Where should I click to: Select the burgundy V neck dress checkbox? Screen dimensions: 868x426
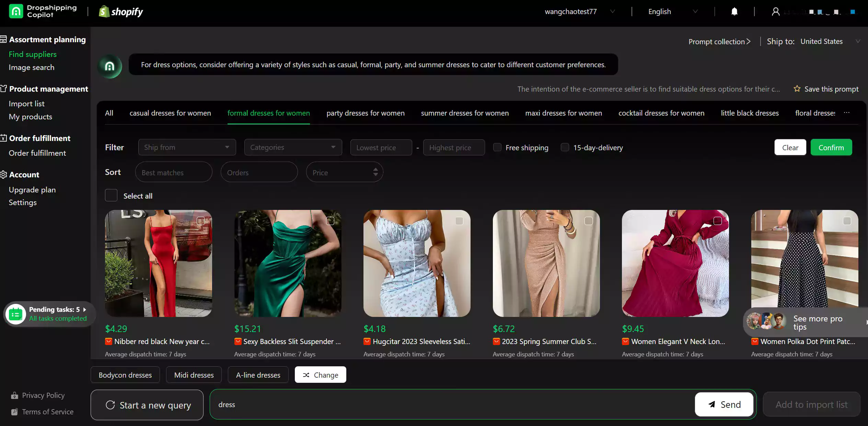718,221
